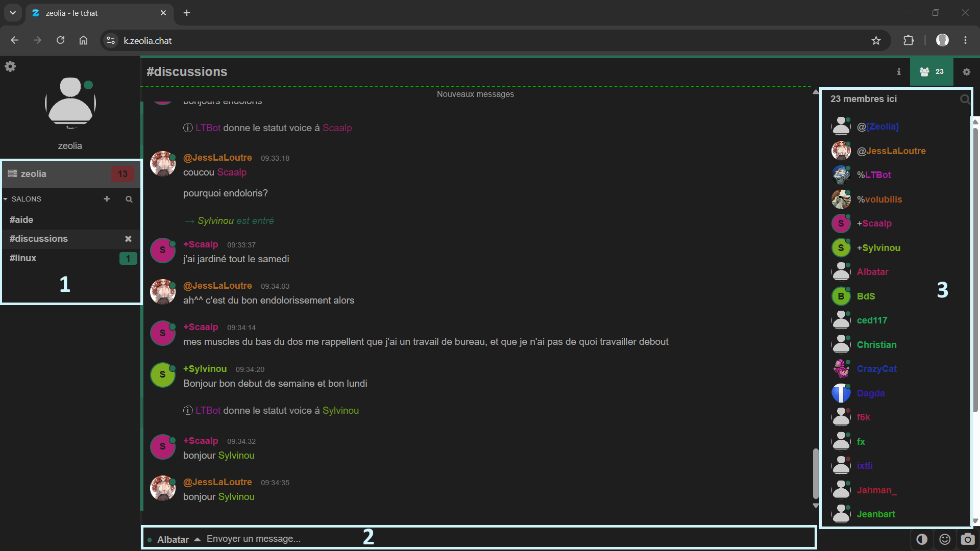Screen dimensions: 980x551
Task: Click Sylvinou in the 'est entré' notice
Action: tap(215, 221)
